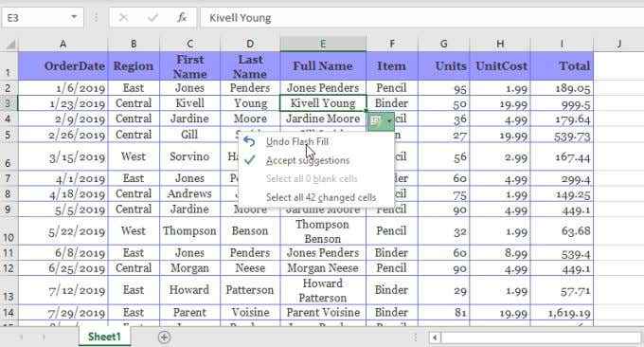Click the Select All corner triangle
The width and height of the screenshot is (644, 347).
pyautogui.click(x=9, y=44)
